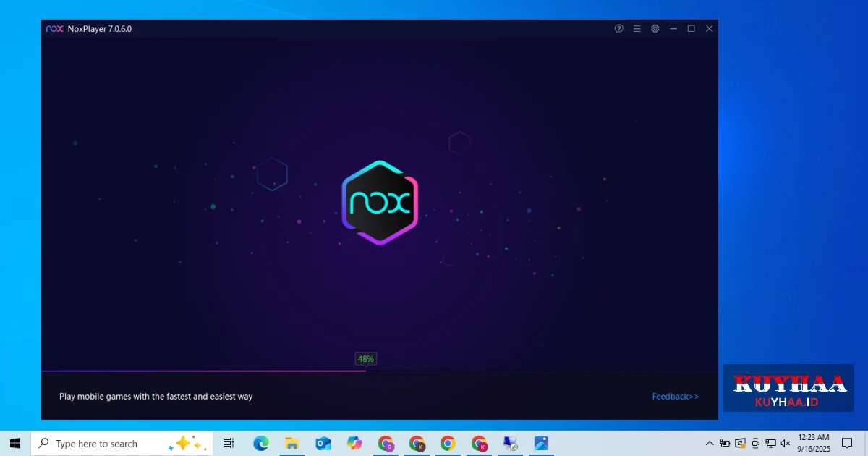Click the tray icon with orange dot
868x456 pixels.
click(740, 443)
